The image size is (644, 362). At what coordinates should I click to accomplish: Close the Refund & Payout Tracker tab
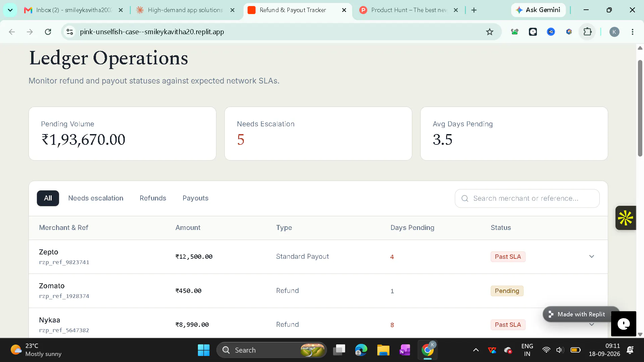344,10
